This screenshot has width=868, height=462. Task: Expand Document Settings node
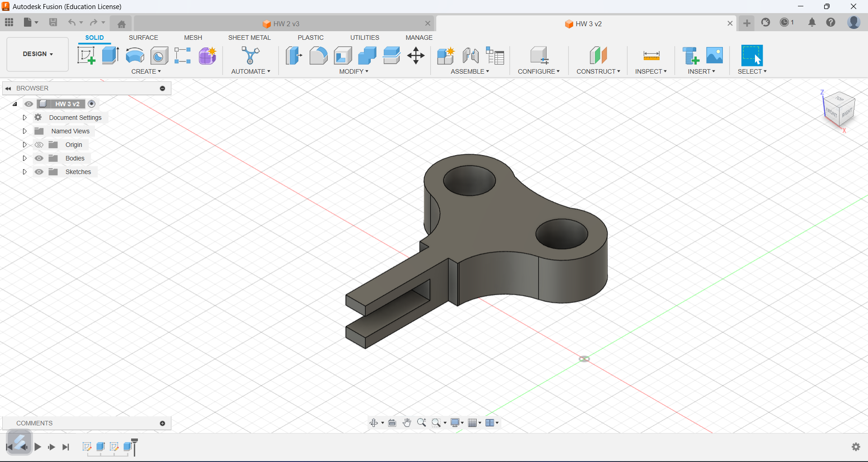click(25, 118)
